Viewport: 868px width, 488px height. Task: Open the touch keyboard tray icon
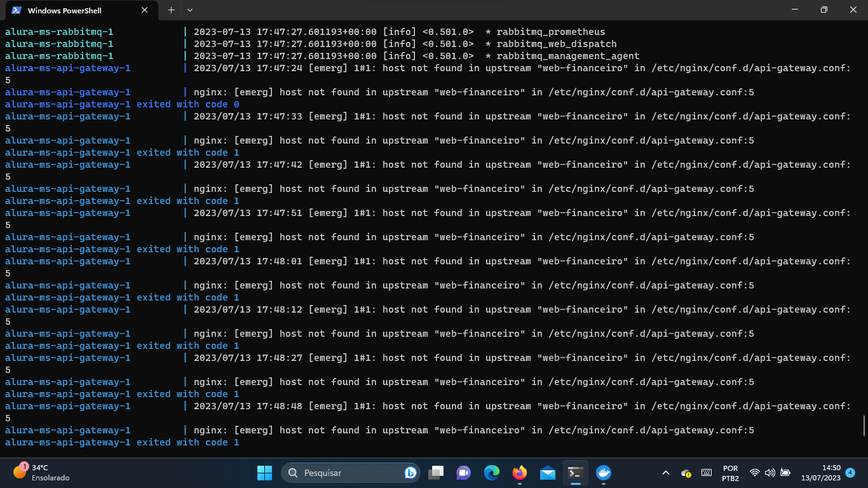click(707, 473)
